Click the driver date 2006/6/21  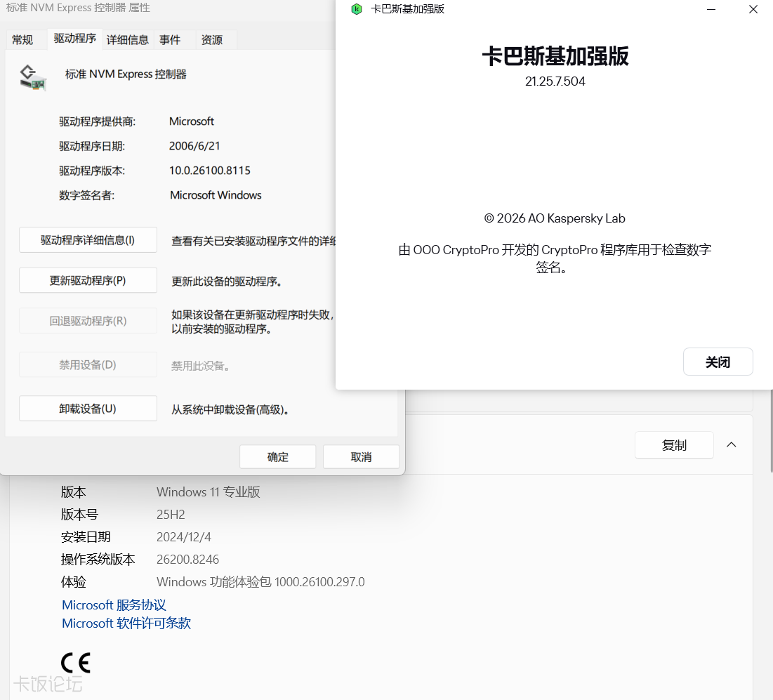click(x=194, y=146)
